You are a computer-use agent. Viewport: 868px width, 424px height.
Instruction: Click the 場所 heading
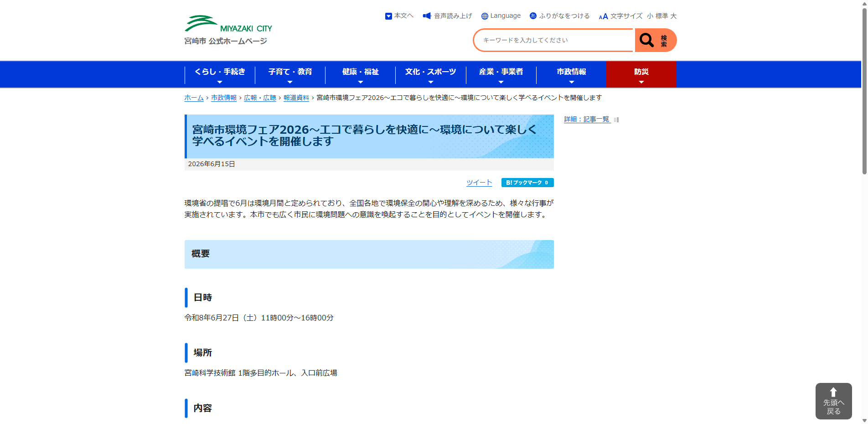(203, 353)
